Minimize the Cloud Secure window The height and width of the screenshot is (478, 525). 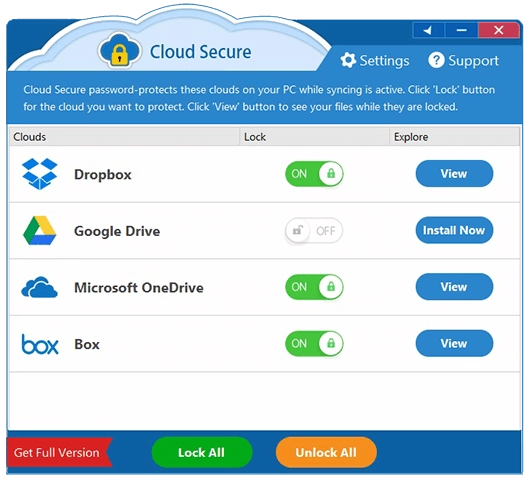pyautogui.click(x=461, y=30)
